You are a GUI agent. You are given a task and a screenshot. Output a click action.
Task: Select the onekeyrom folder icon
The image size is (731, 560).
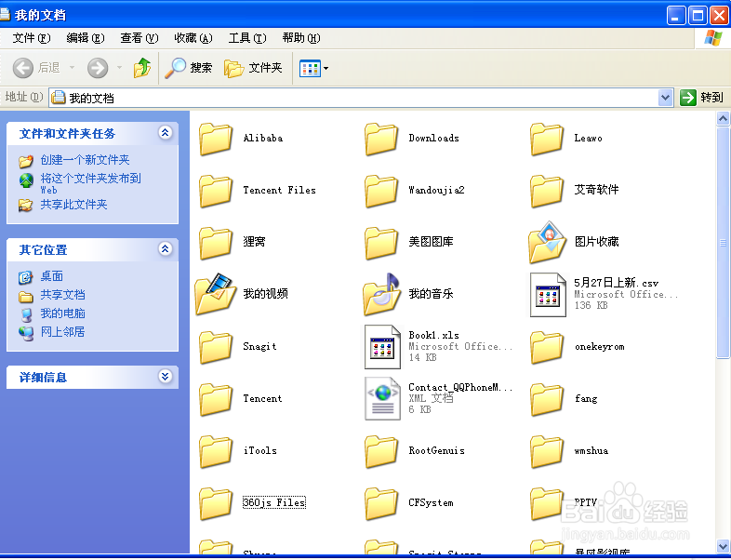546,347
